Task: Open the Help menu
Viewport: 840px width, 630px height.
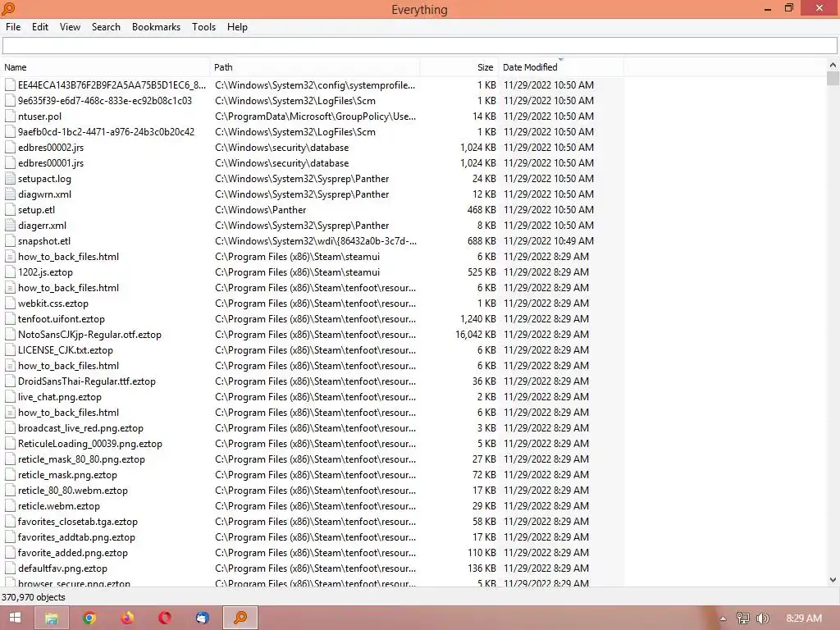Action: [x=237, y=27]
